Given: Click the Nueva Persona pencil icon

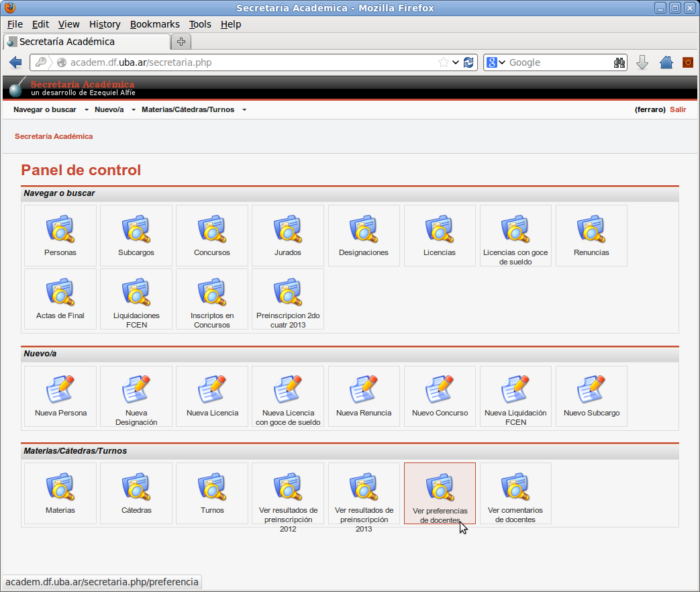Looking at the screenshot, I should [60, 389].
